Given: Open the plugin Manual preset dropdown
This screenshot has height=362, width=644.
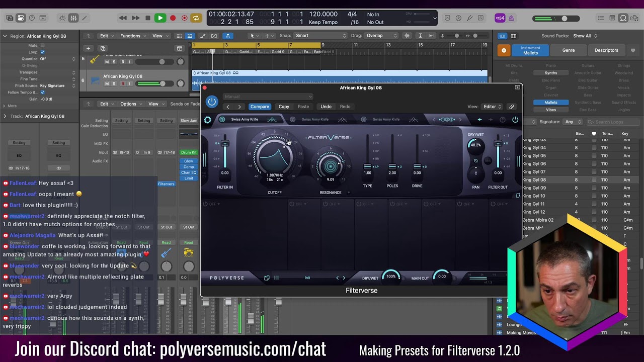Looking at the screenshot, I should pos(268,97).
